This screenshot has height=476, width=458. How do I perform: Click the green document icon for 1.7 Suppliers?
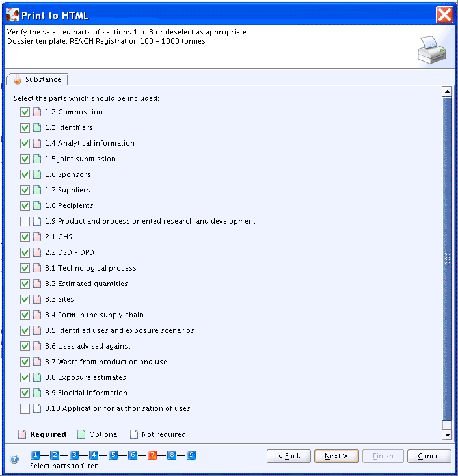pyautogui.click(x=37, y=190)
